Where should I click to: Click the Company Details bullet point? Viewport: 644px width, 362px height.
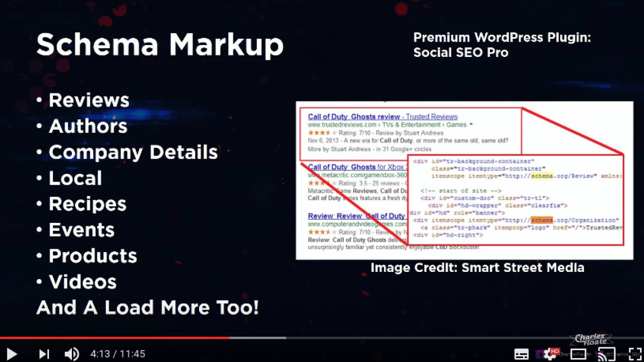[x=133, y=152]
